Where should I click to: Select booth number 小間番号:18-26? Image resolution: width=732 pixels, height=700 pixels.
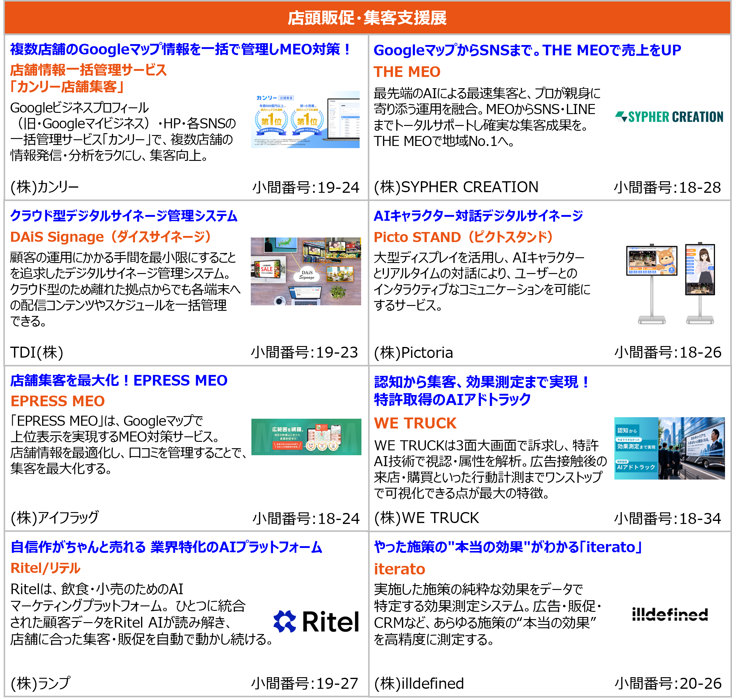click(668, 352)
